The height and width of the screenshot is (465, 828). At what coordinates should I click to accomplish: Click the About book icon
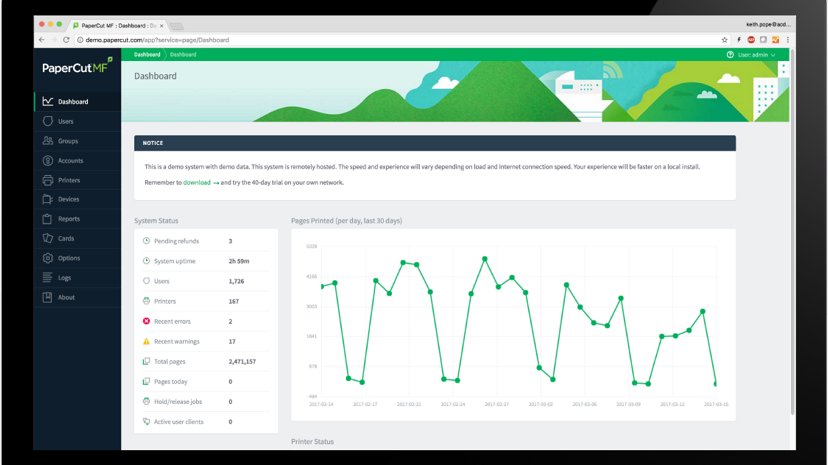pos(48,297)
